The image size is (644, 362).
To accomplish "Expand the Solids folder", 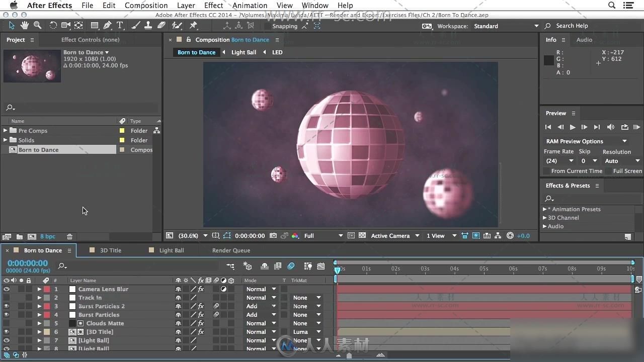I will pyautogui.click(x=6, y=140).
